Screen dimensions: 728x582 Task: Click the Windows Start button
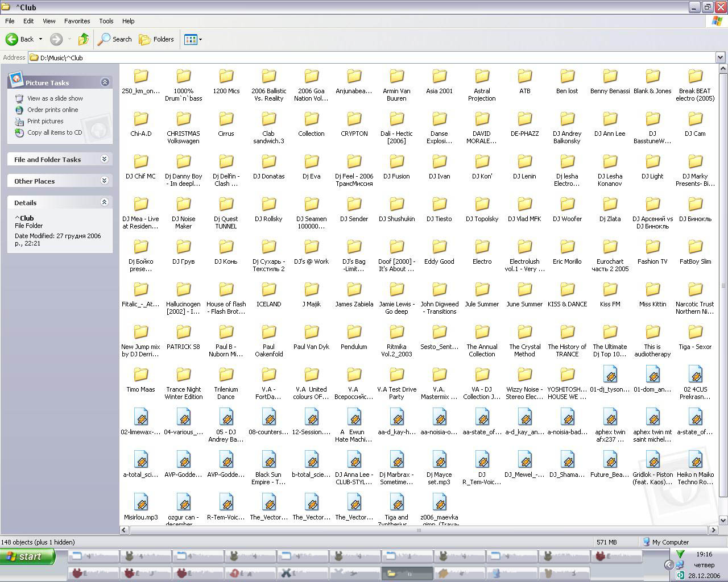[x=28, y=556]
